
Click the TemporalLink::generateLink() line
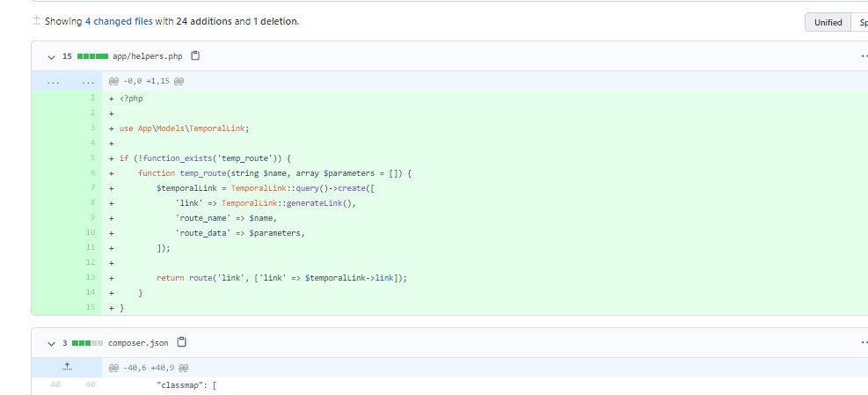click(x=266, y=202)
